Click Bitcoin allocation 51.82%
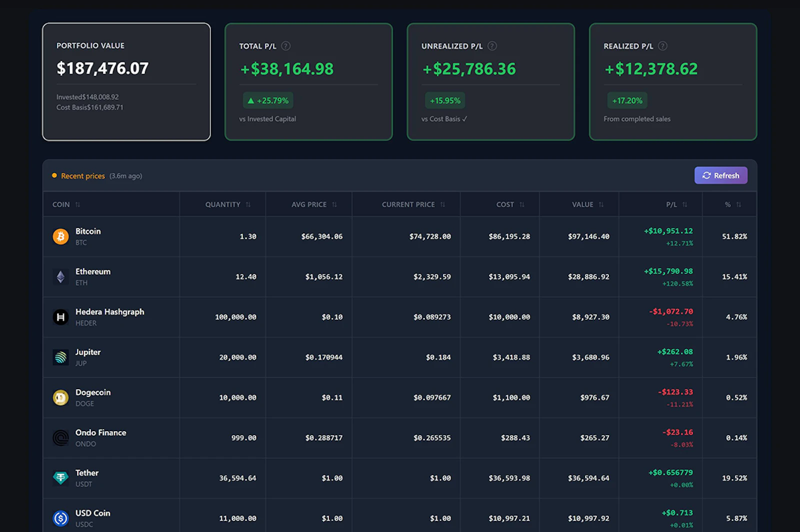800x532 pixels. coord(734,237)
